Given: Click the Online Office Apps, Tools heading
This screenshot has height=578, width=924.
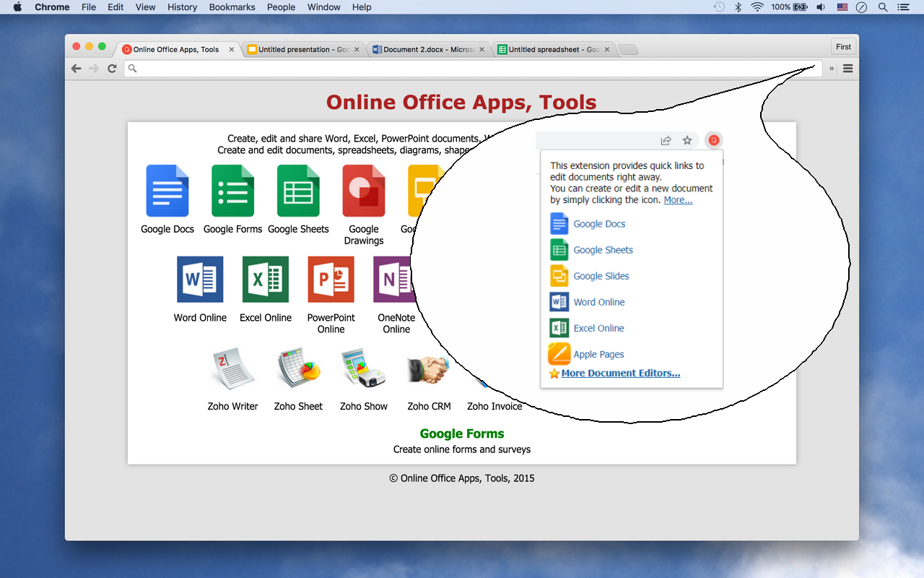Looking at the screenshot, I should [x=461, y=102].
